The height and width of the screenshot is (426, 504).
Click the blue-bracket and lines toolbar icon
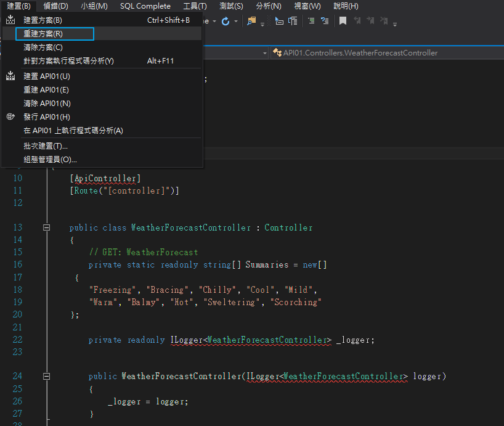(x=293, y=21)
